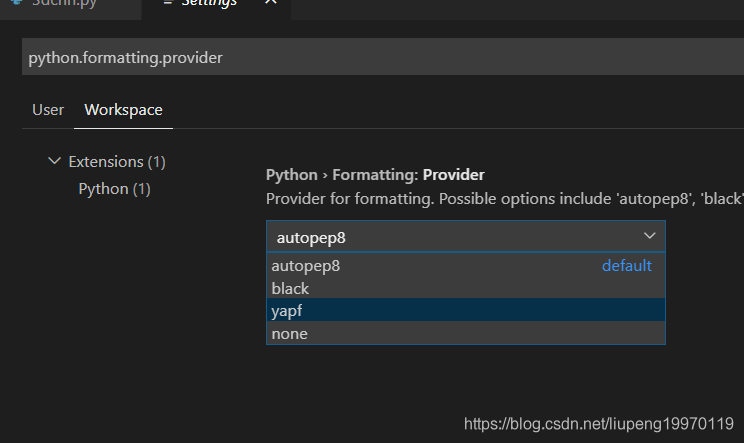This screenshot has width=744, height=443.
Task: Click the dropdown arrow of provider selector
Action: (649, 236)
